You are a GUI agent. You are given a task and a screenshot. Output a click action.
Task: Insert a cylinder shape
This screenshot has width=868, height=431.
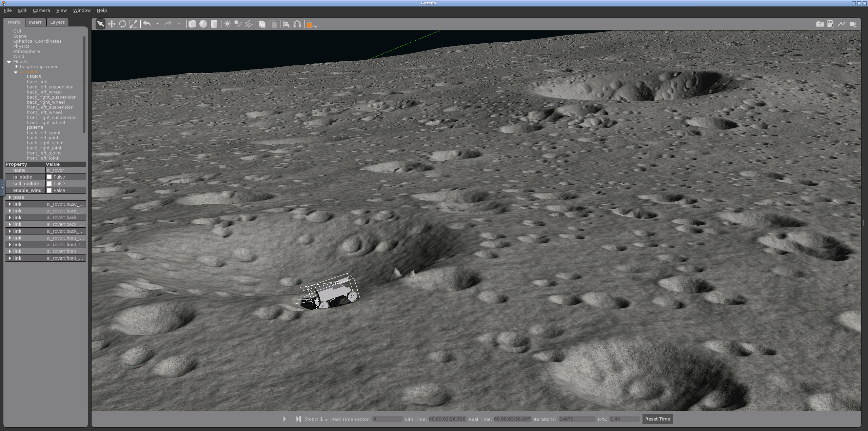214,24
